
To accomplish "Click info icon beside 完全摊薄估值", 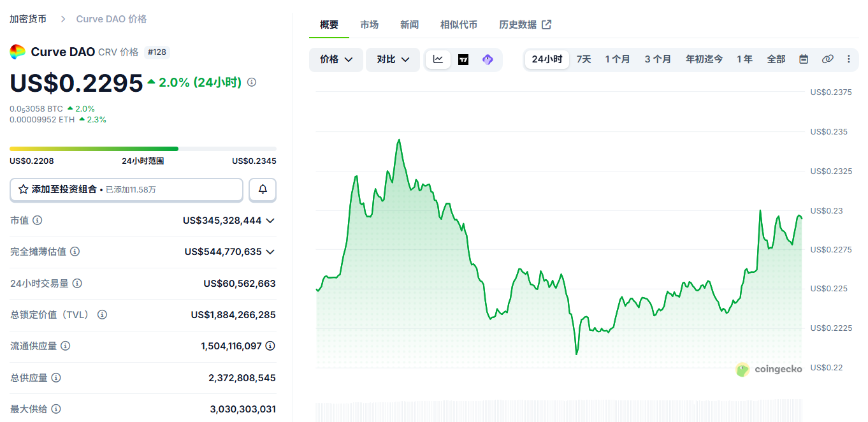I will point(75,252).
